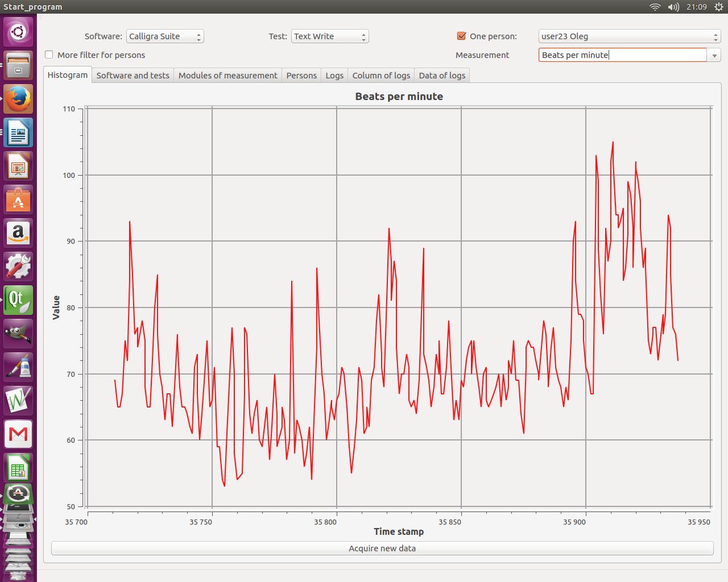
Task: Open the system gear session menu
Action: pyautogui.click(x=718, y=7)
